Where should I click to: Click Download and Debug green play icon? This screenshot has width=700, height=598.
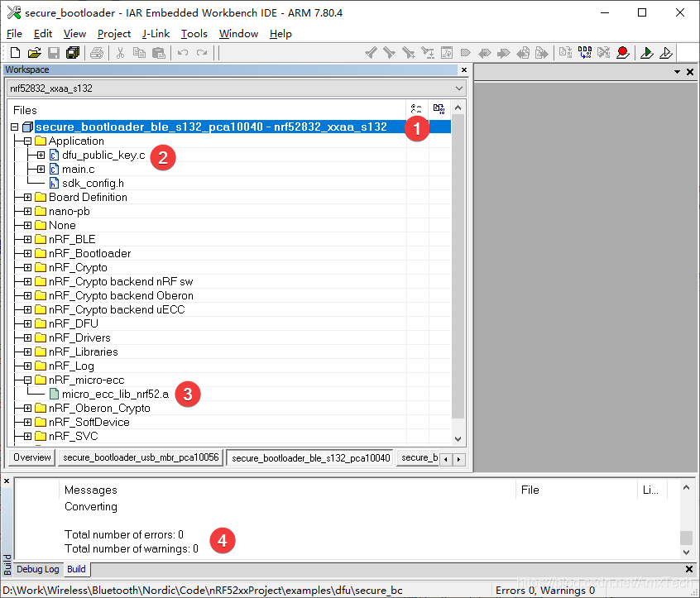[x=646, y=53]
